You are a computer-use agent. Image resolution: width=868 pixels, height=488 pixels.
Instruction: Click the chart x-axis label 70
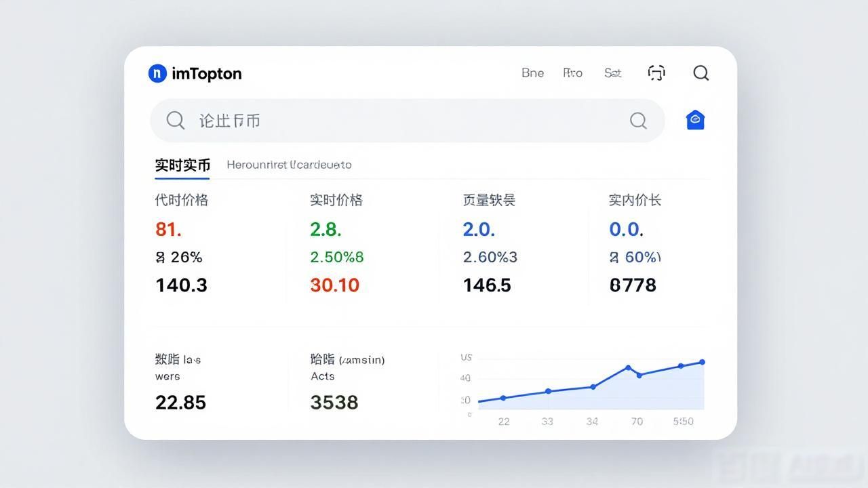pos(637,422)
